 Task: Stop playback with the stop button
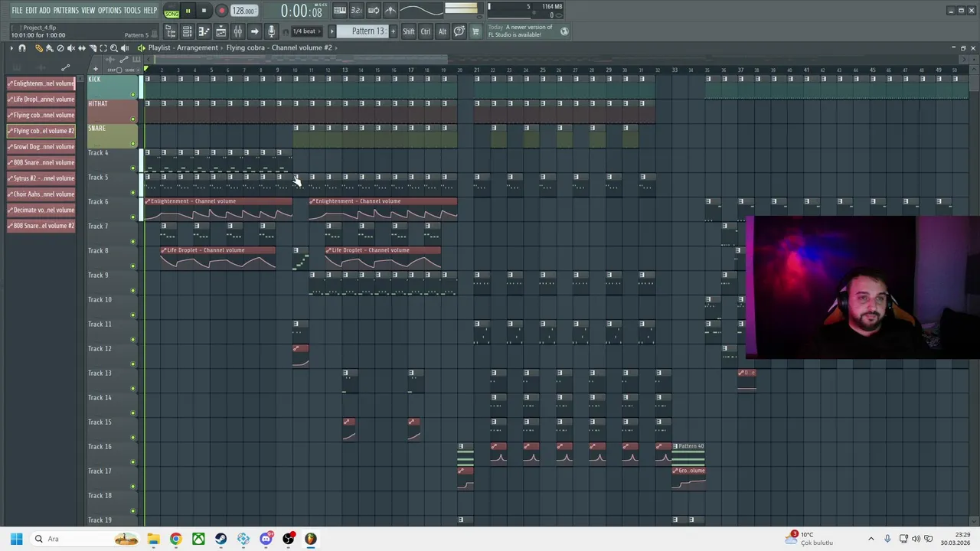click(x=204, y=11)
